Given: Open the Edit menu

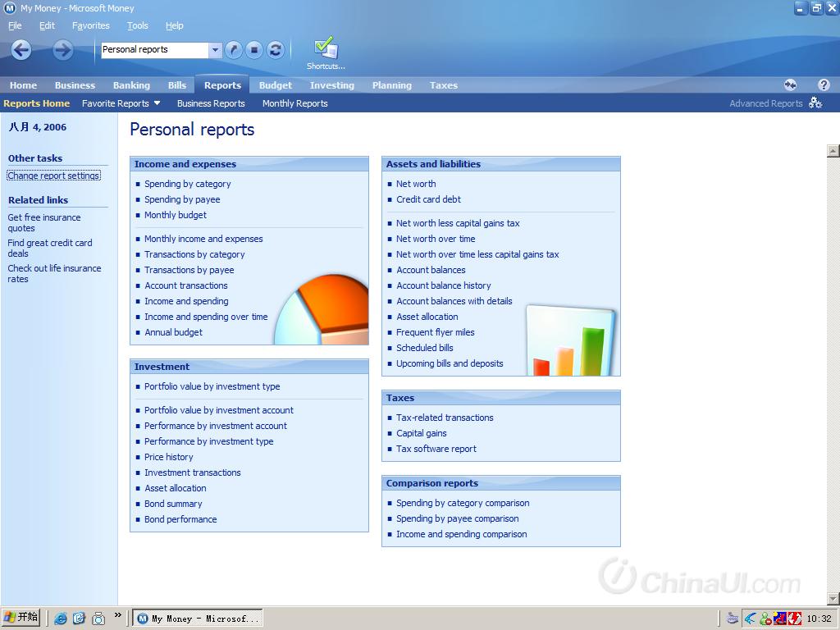Looking at the screenshot, I should click(47, 25).
